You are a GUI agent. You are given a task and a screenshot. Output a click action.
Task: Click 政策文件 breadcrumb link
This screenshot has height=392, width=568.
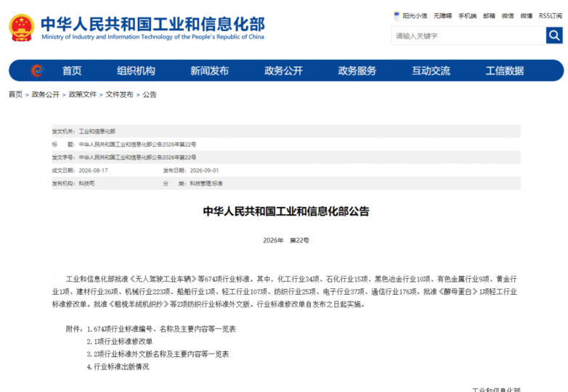click(83, 94)
